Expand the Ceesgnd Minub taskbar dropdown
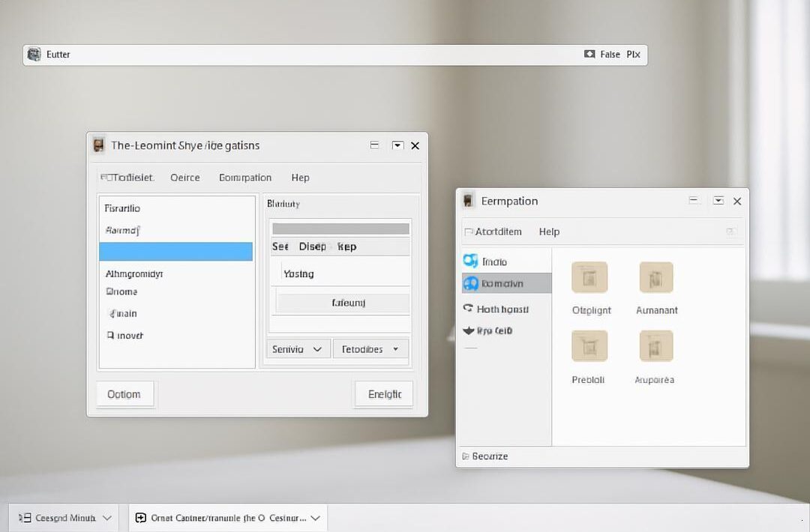Viewport: 810px width, 532px height. click(107, 518)
